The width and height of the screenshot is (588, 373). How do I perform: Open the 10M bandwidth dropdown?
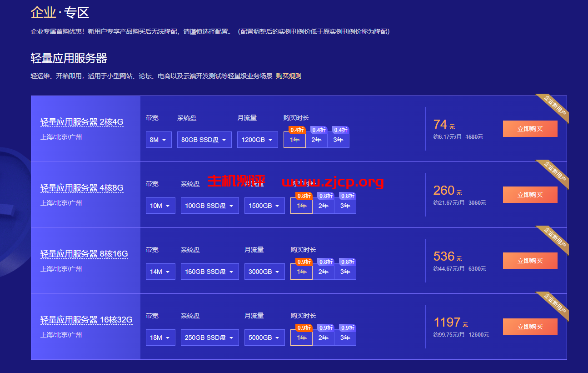[160, 206]
